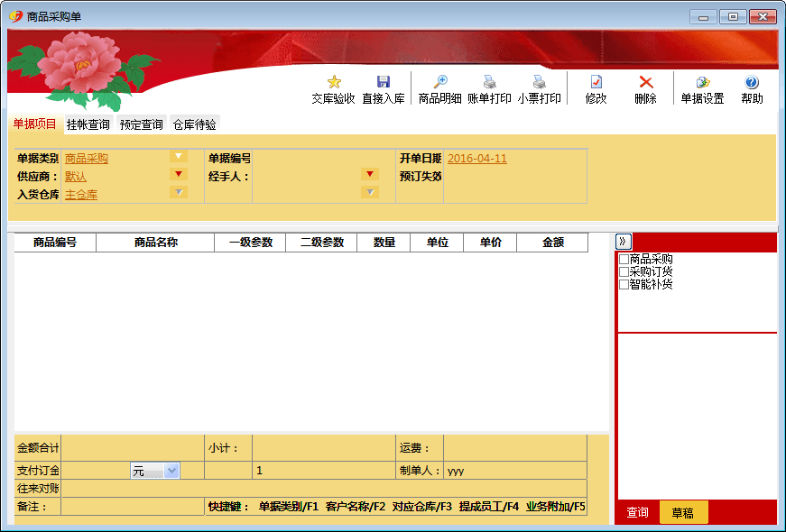Enable the 商品采购 checkbox

(x=624, y=260)
